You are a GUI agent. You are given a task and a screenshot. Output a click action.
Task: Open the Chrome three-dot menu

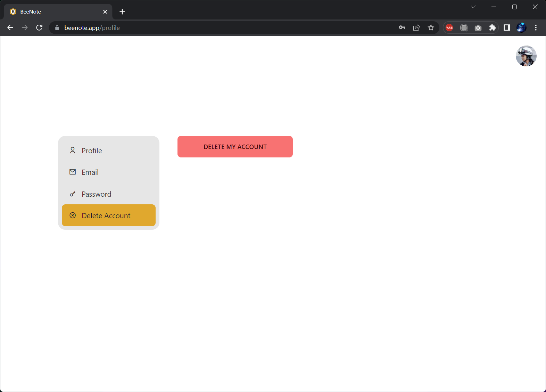click(536, 28)
